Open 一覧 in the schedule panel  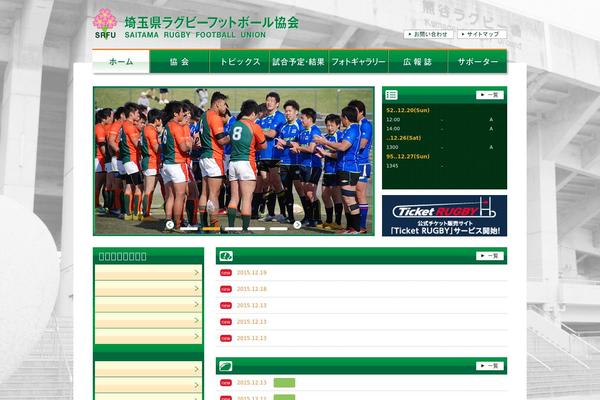pos(489,95)
